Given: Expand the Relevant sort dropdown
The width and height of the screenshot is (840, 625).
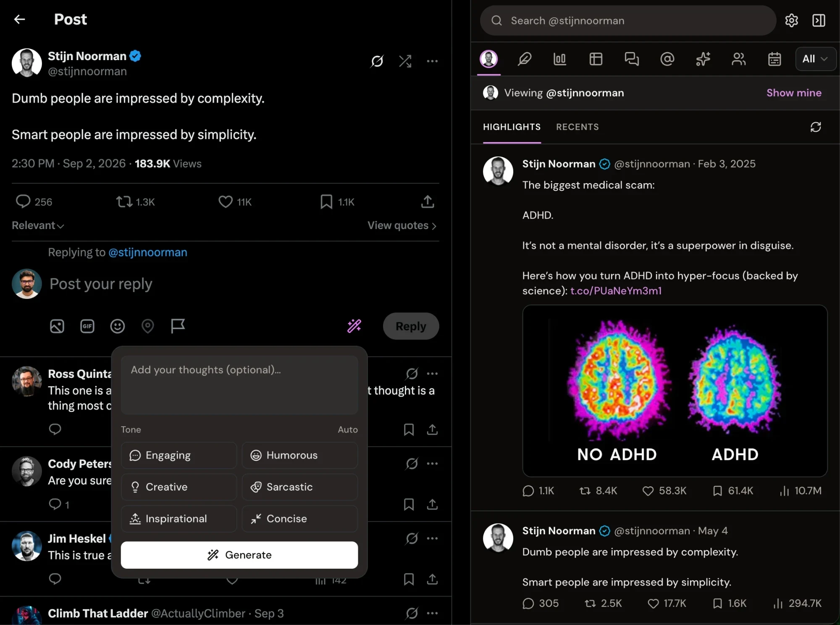Looking at the screenshot, I should point(38,225).
